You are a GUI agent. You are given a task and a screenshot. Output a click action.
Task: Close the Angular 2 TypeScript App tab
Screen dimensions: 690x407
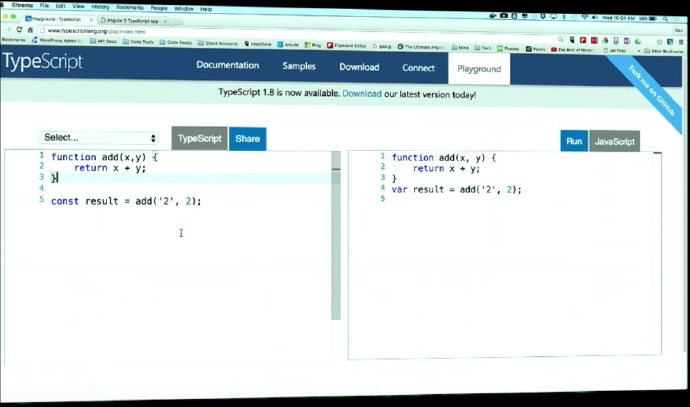[165, 21]
